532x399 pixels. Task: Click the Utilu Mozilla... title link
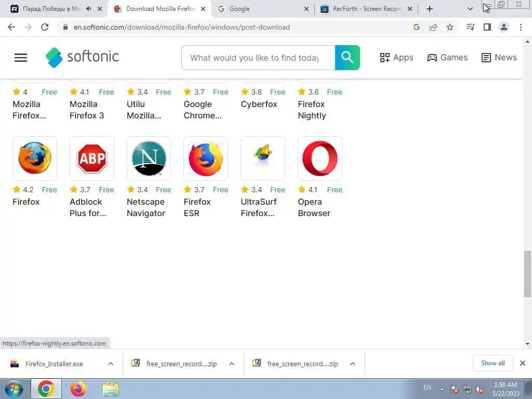tap(144, 110)
